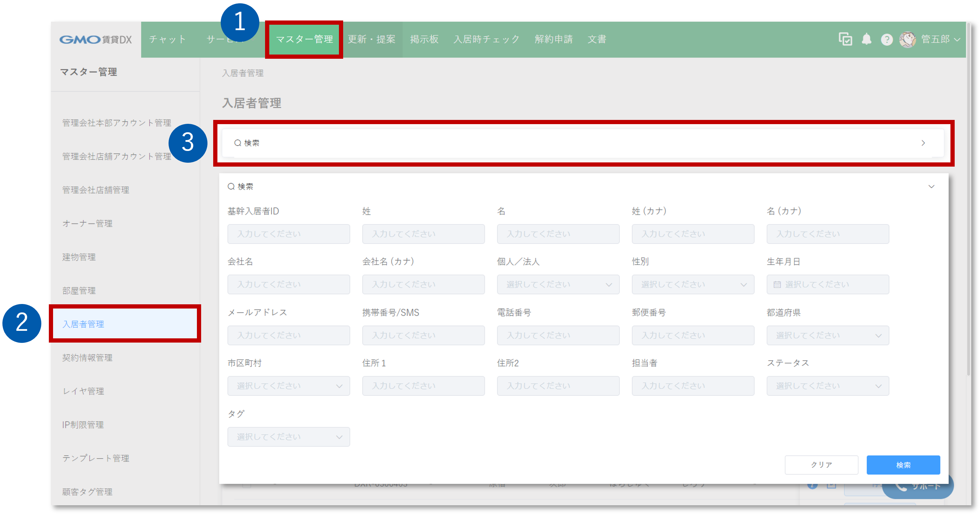Open the 都道府県 dropdown
The height and width of the screenshot is (514, 980).
click(828, 335)
